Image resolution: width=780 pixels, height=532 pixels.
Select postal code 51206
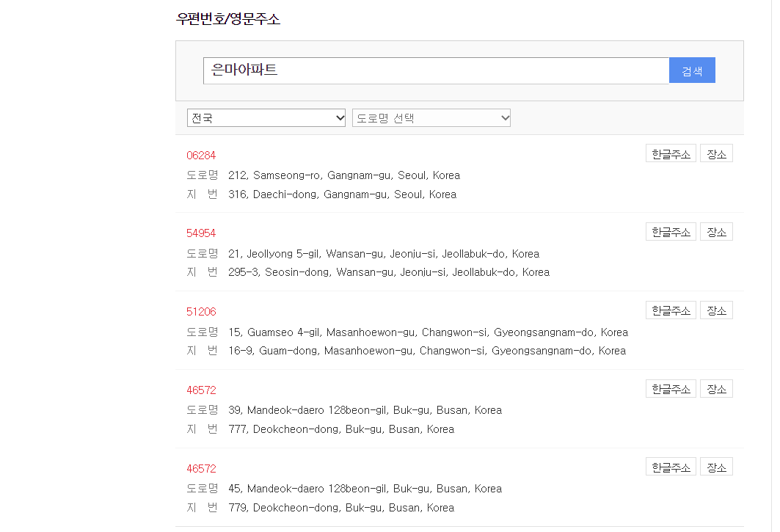point(201,312)
